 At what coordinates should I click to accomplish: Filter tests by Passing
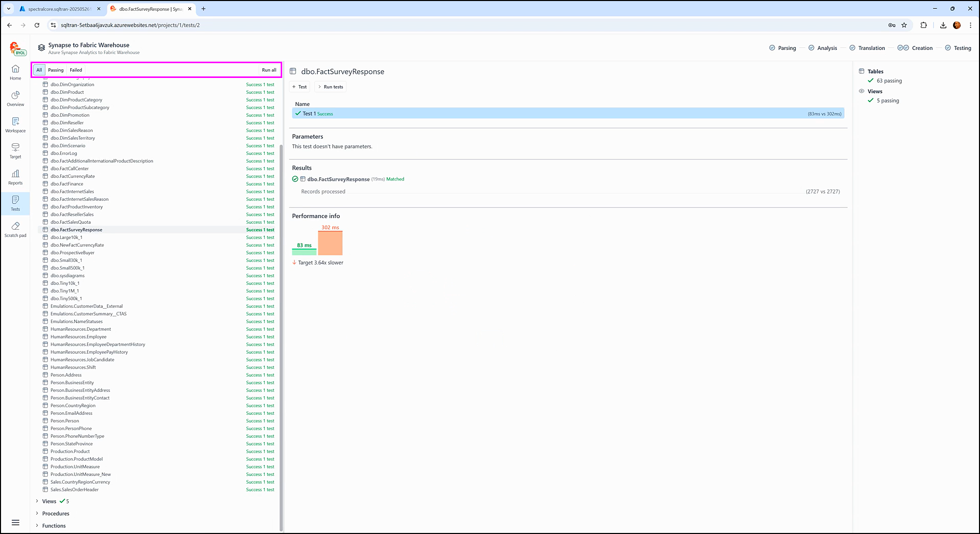click(x=56, y=70)
